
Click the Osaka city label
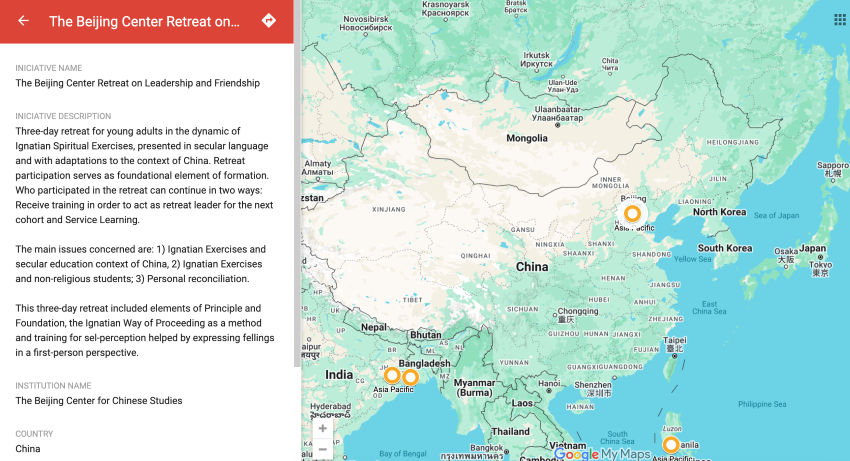785,255
